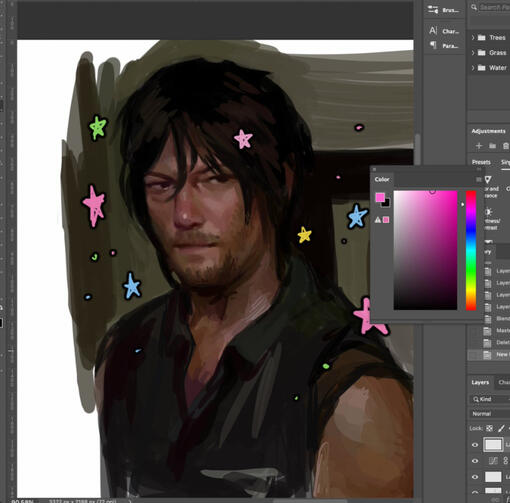Hide the top selected layer via eye
Screen dimensions: 510x503
(x=475, y=445)
